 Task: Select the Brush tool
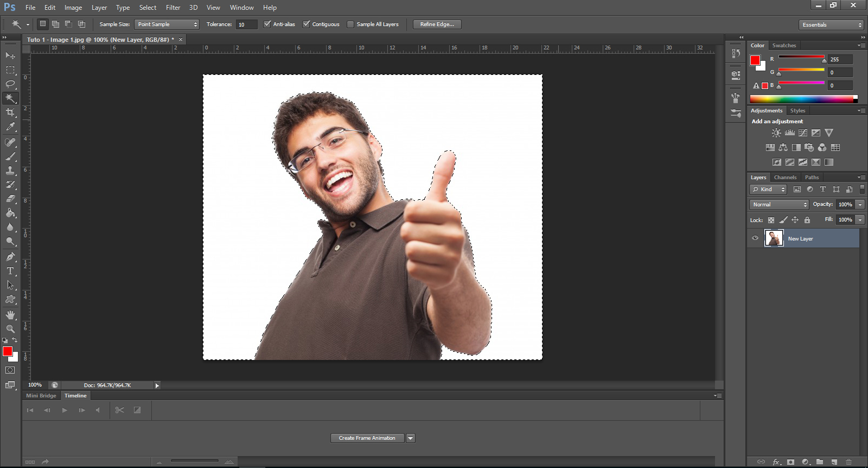tap(10, 156)
